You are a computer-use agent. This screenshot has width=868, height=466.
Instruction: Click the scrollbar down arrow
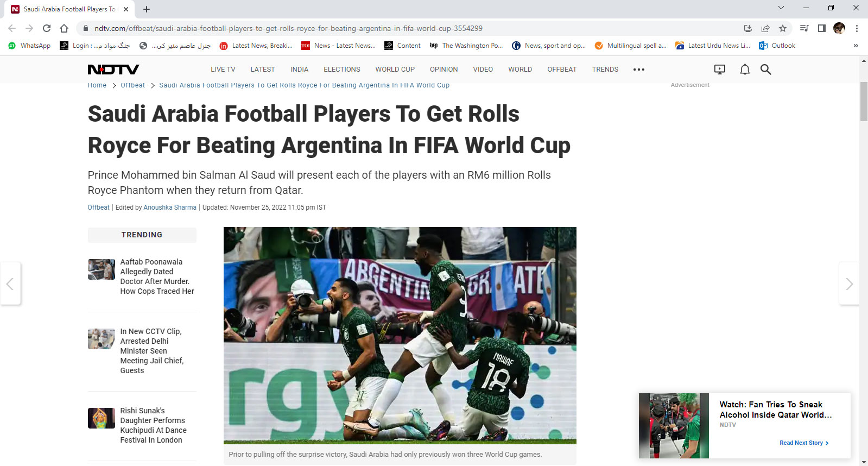864,462
